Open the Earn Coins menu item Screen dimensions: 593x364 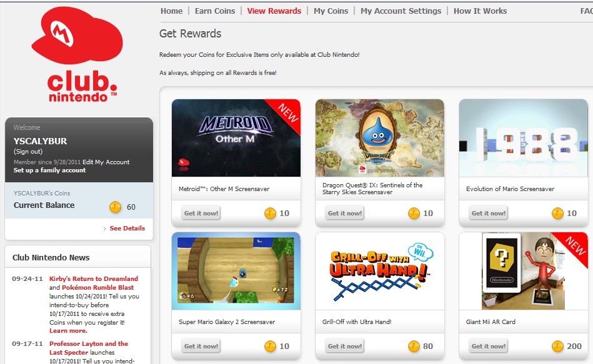tap(215, 11)
